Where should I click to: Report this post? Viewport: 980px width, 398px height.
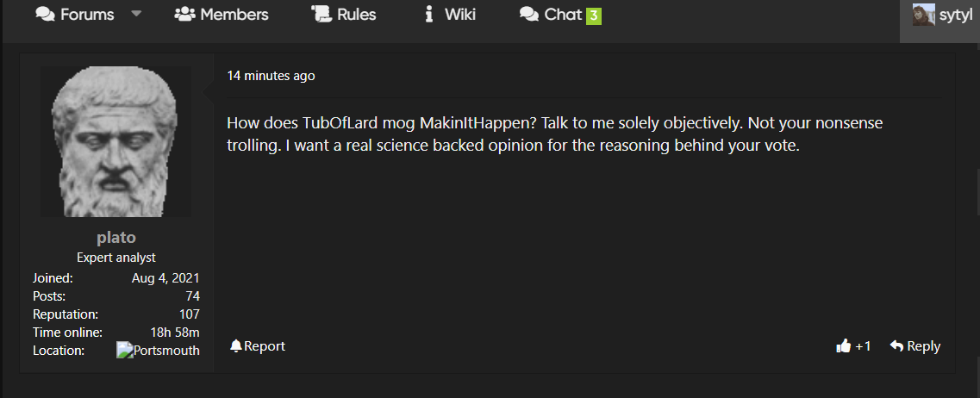(x=258, y=345)
